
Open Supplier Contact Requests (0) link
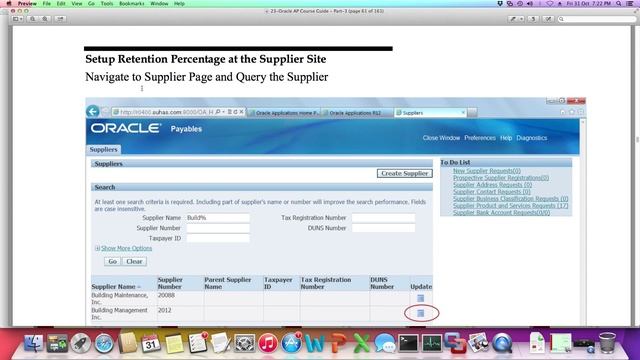coord(491,192)
